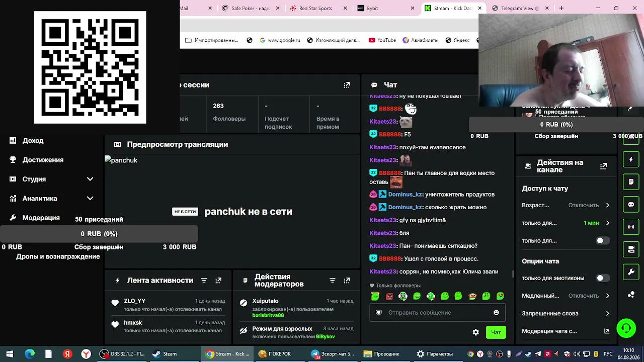Screen dimensions: 644x362
Task: Open hmxsk follower entry in activity feed
Action: 169,326
